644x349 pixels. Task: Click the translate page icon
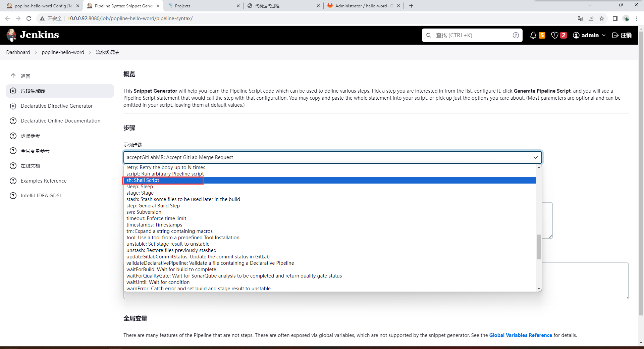tap(580, 18)
